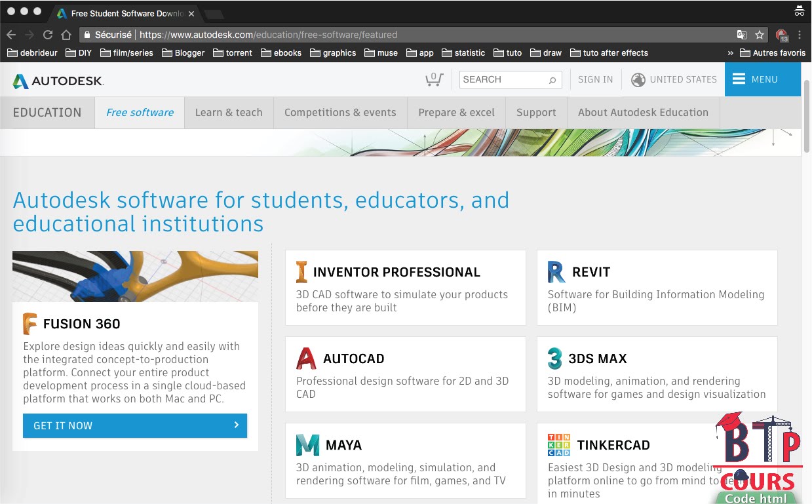This screenshot has width=812, height=504.
Task: Open the muse bookmark folder
Action: pos(380,53)
